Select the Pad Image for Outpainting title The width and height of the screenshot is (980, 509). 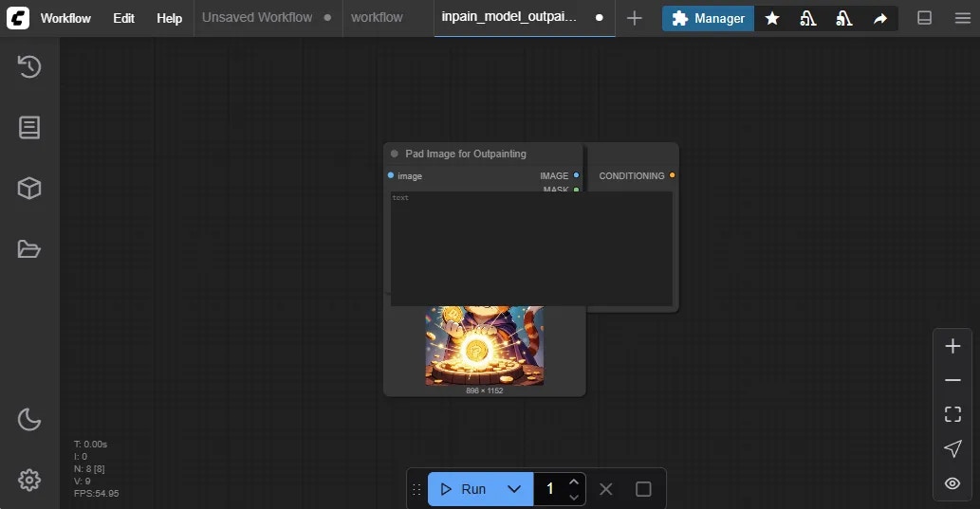coord(466,154)
